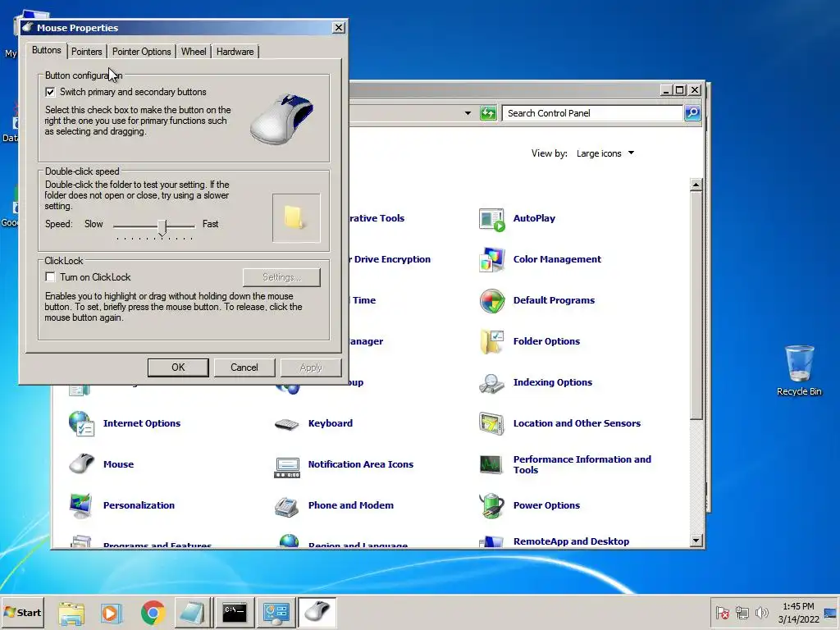Click OK in Mouse Properties
The width and height of the screenshot is (840, 630).
pyautogui.click(x=178, y=367)
